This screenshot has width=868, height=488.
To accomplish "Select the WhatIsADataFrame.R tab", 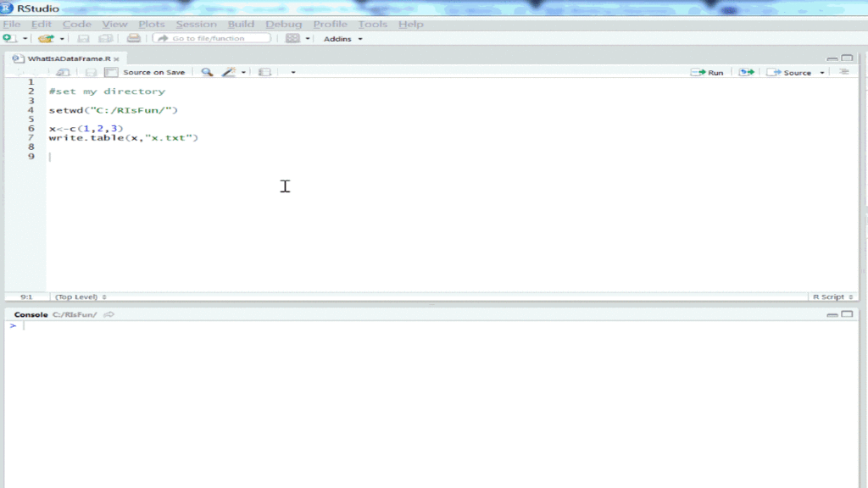I will coord(70,58).
